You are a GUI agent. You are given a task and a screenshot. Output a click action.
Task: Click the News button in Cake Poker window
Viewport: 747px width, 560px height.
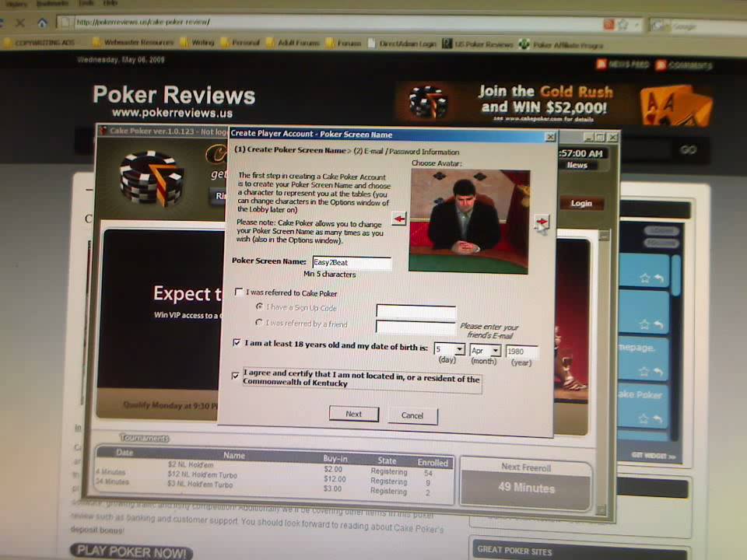(x=577, y=165)
